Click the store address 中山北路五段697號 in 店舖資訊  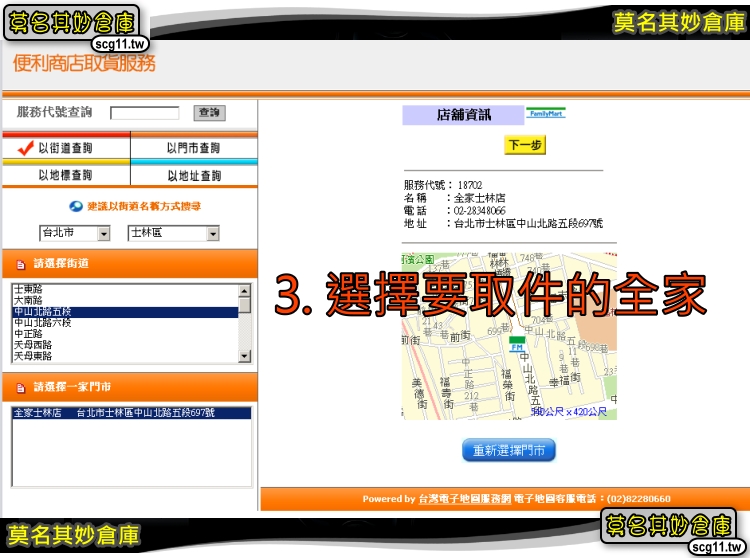pyautogui.click(x=528, y=223)
